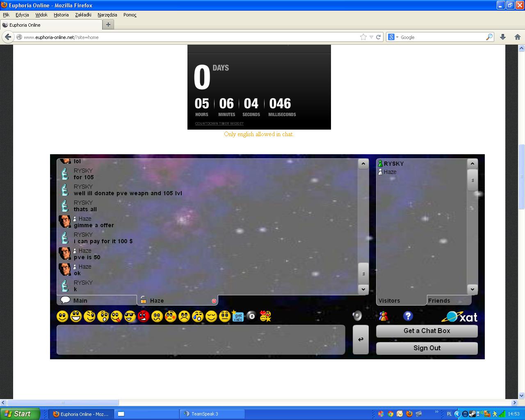Viewport: 525px width, 420px height.
Task: Insert the blushing emoticon
Action: (x=171, y=316)
